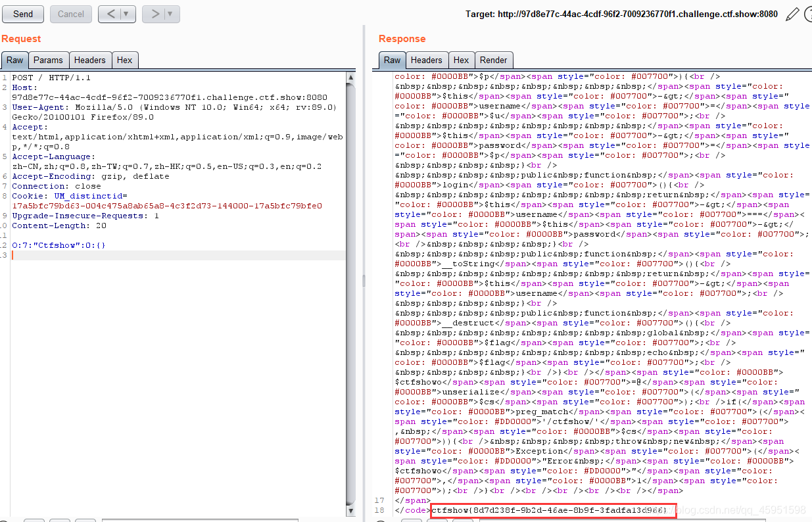The width and height of the screenshot is (812, 522).
Task: Click the request pane scroll-down arrow
Action: tap(351, 510)
